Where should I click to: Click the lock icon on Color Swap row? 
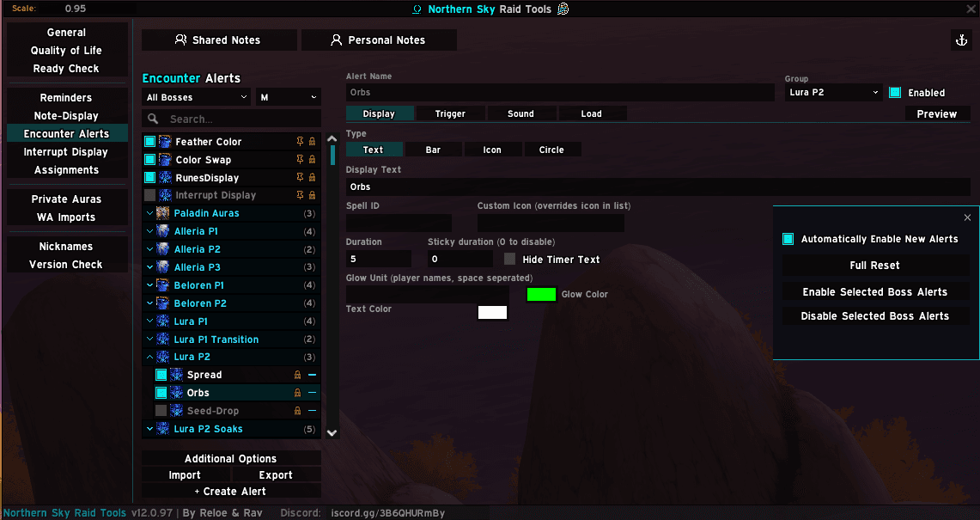click(312, 160)
